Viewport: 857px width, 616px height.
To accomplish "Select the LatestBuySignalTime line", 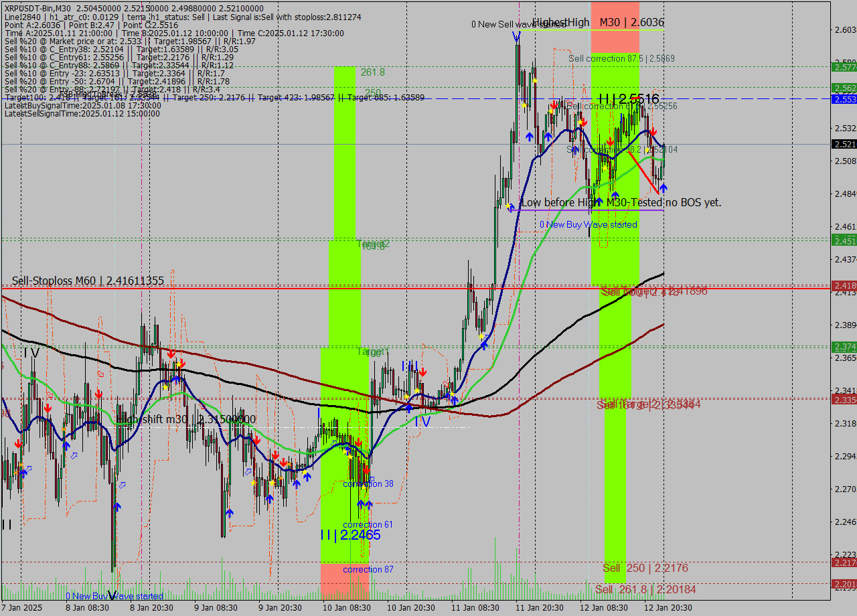I will point(83,106).
